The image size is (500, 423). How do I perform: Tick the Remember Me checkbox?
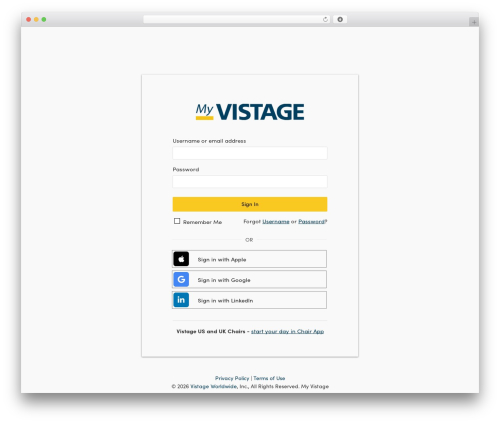coord(177,221)
